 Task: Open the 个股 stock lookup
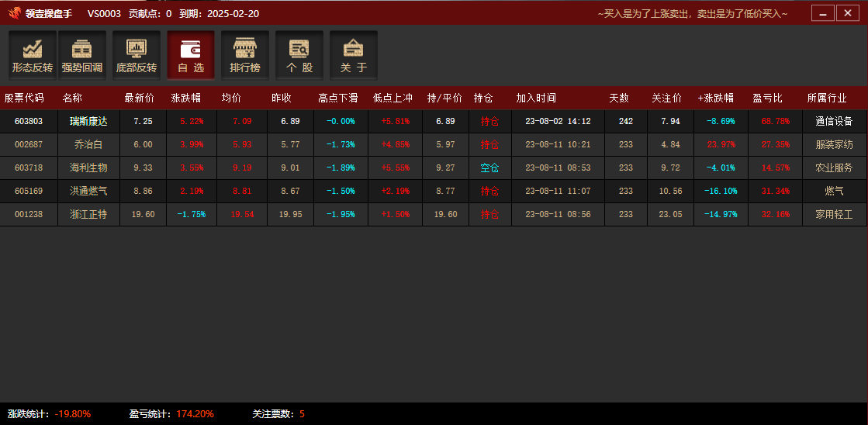click(x=299, y=55)
